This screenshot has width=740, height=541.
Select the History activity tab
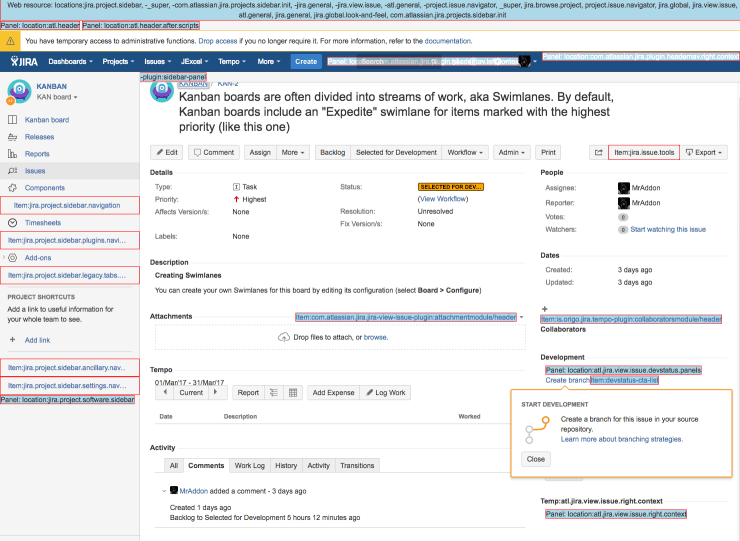click(286, 466)
